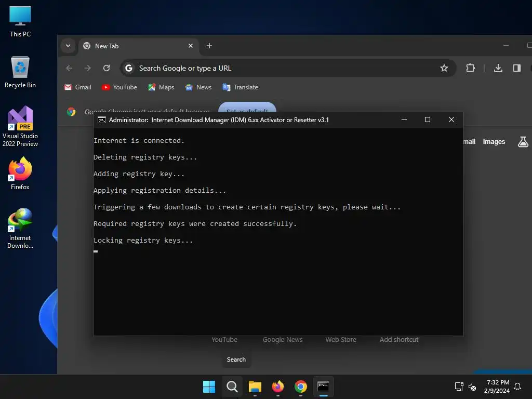Focus the Chrome address bar
This screenshot has height=399, width=532.
(x=288, y=68)
